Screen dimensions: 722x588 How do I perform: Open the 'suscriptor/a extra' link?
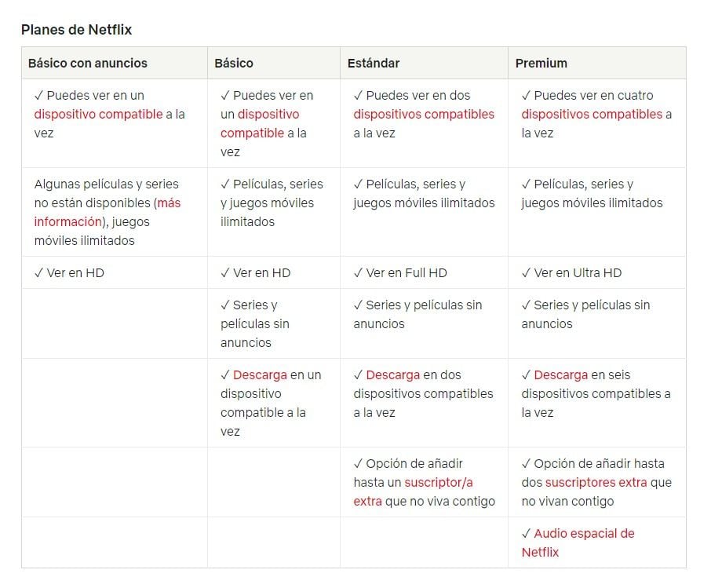click(413, 491)
